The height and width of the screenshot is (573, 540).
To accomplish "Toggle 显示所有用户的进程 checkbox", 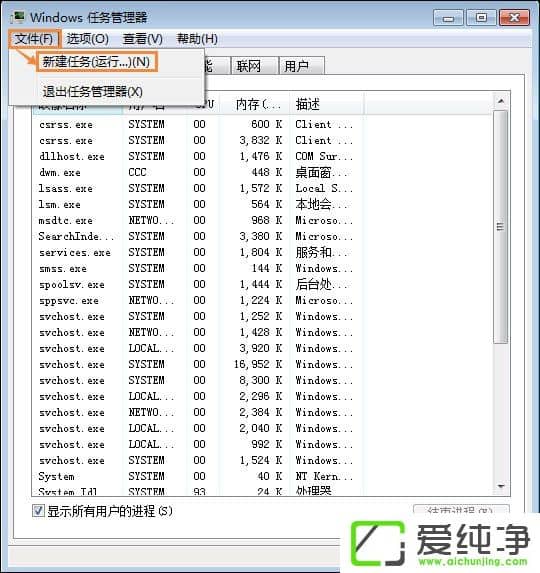I will 38,511.
